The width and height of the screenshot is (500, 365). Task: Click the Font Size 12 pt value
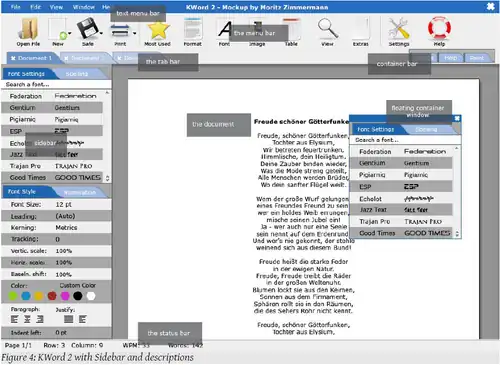pos(64,204)
